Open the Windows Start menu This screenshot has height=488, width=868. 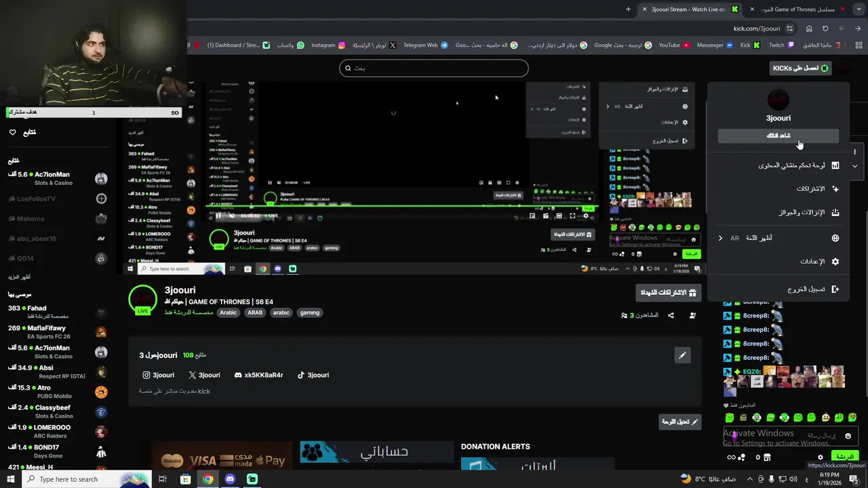point(11,479)
